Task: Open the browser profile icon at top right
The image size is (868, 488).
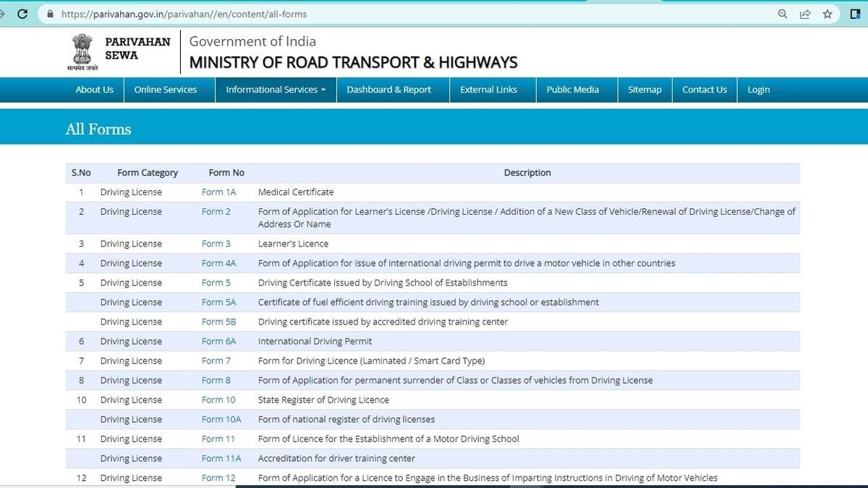Action: [856, 13]
